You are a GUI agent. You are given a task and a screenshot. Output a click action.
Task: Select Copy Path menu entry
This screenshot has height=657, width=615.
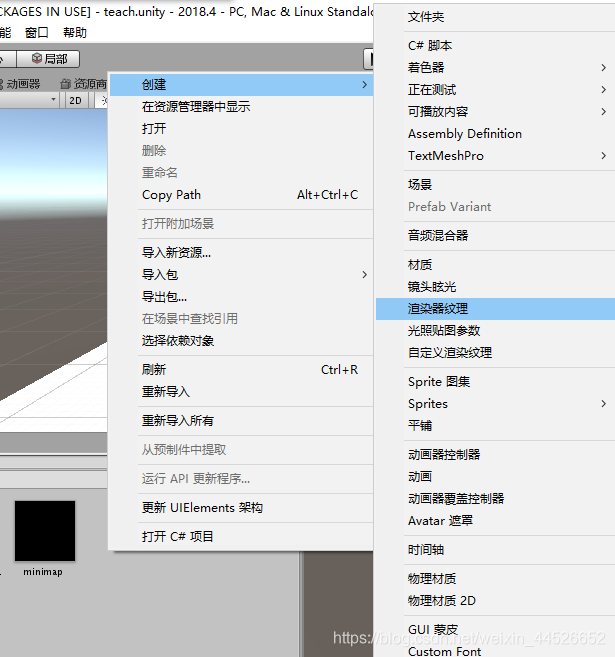coord(241,195)
